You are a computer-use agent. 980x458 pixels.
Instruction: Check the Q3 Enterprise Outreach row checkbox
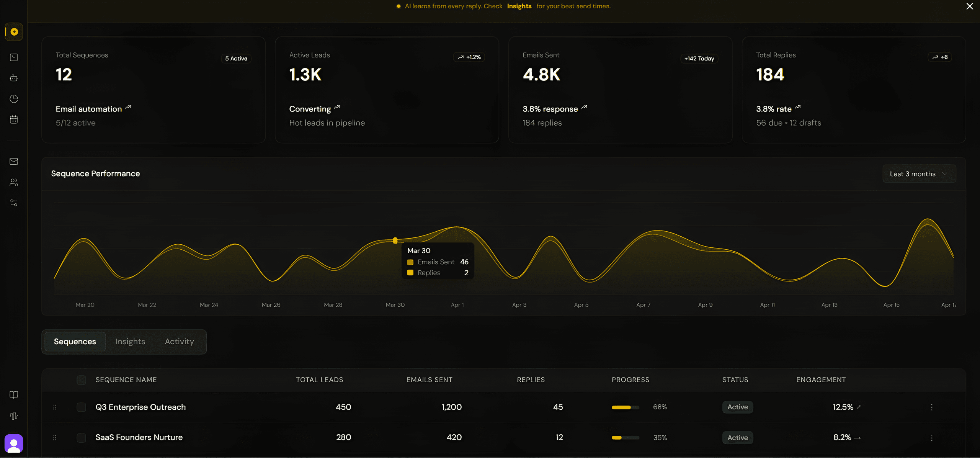pos(82,407)
